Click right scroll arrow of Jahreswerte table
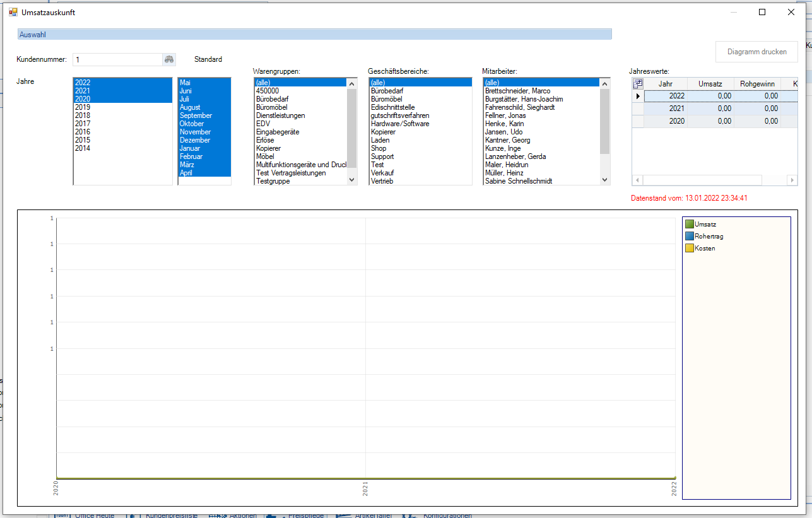Screen dimensions: 812x518 pos(792,180)
